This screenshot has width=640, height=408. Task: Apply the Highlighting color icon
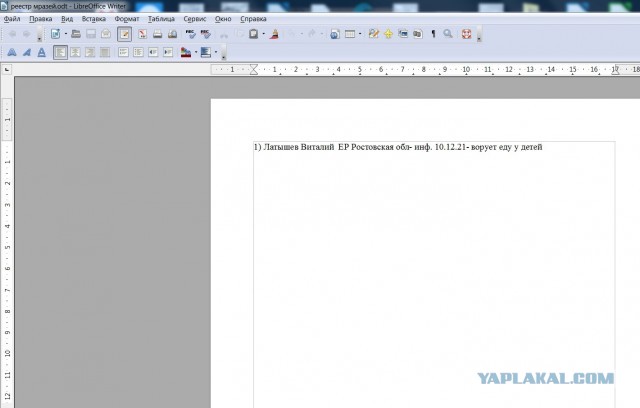[x=186, y=52]
